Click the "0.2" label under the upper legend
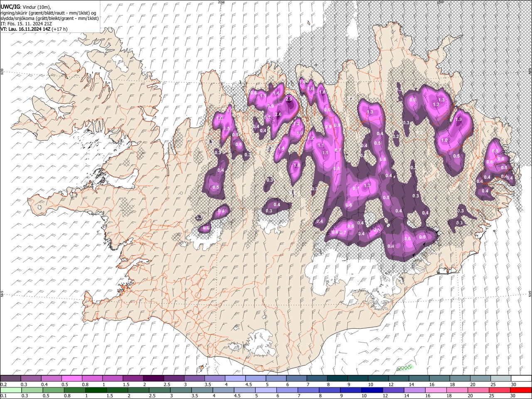 click(x=3, y=384)
